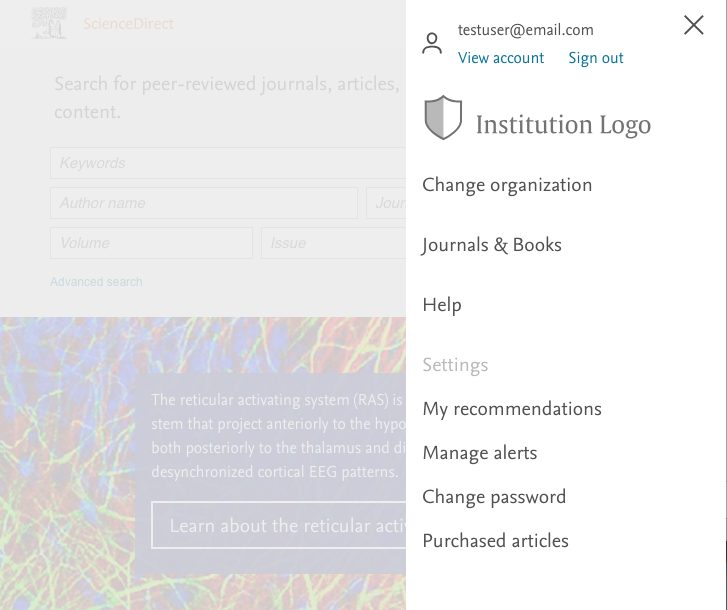Open the Help menu item
The image size is (727, 610).
tap(442, 305)
